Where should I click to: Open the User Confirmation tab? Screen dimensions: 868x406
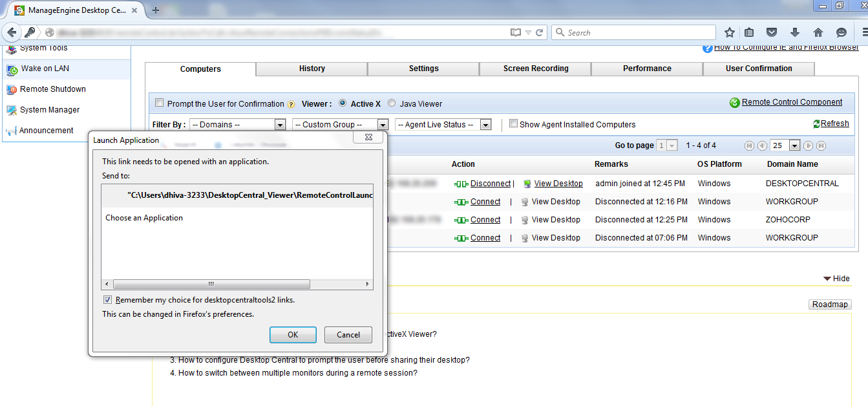(759, 69)
